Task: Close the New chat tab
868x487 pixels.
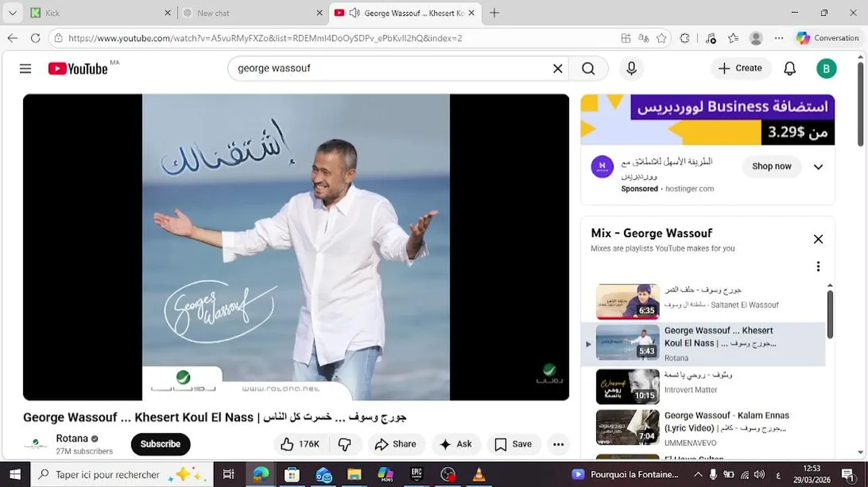Action: [x=320, y=13]
